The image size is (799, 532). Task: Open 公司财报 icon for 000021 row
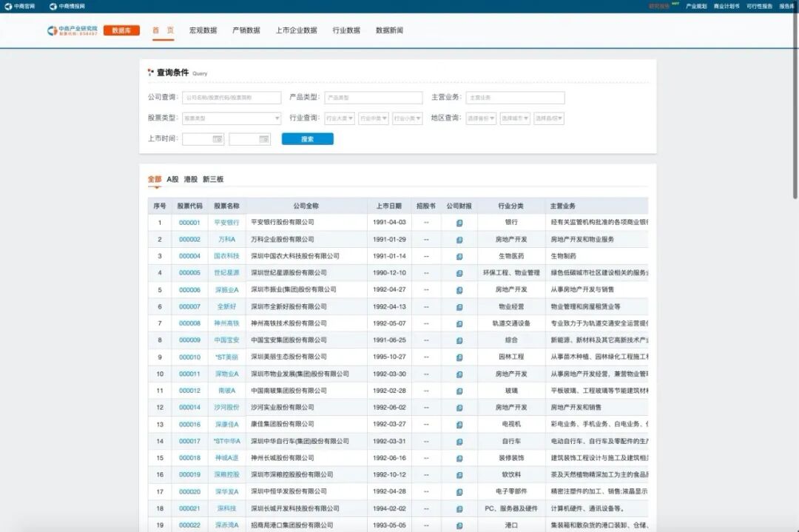(459, 508)
